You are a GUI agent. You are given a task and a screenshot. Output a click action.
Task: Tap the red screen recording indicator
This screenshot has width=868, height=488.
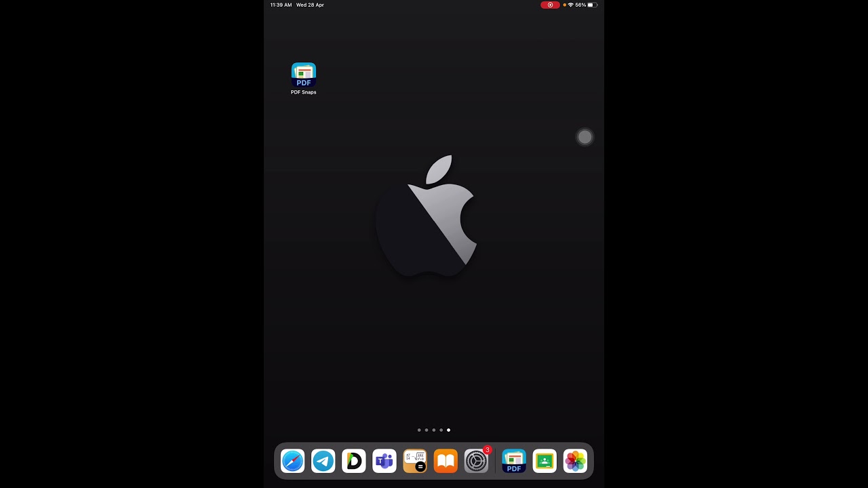click(x=550, y=5)
